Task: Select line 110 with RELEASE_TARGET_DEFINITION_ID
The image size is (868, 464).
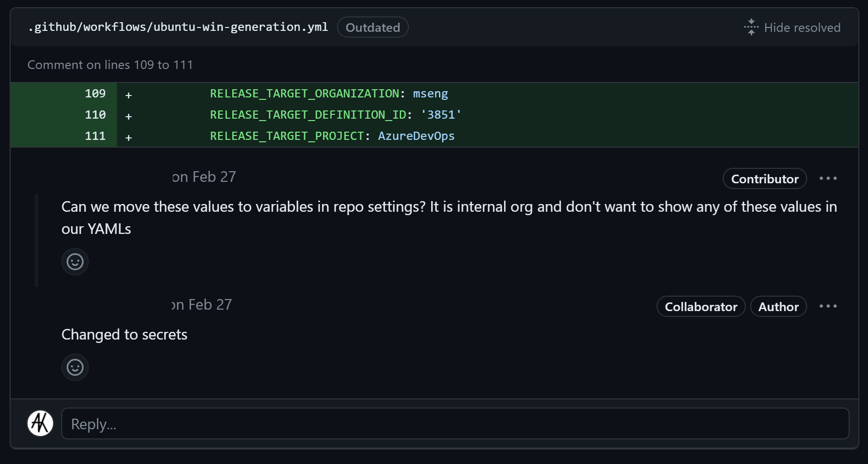Action: click(x=96, y=114)
